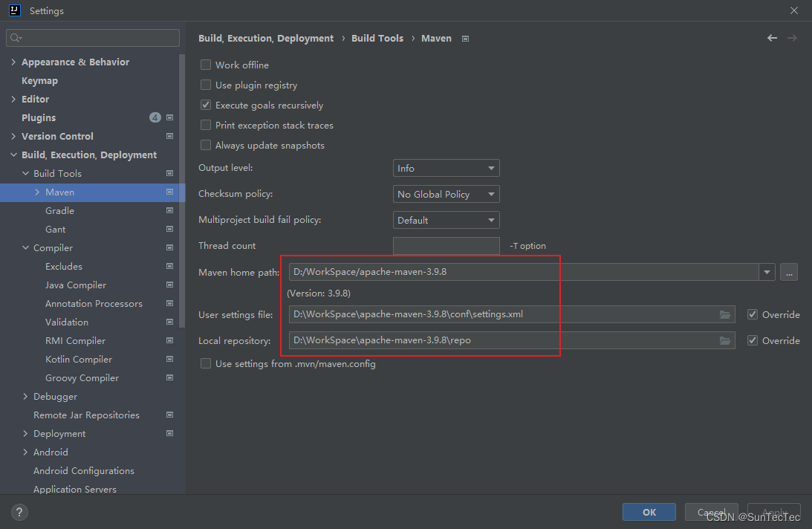Click the project-level icon beside Maven breadcrumb
Screen dimensions: 812x529
point(465,39)
